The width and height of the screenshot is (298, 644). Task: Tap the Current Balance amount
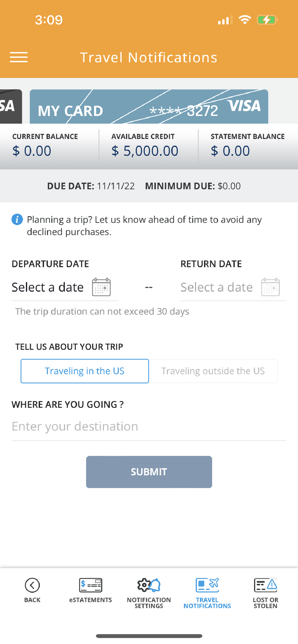coord(32,151)
